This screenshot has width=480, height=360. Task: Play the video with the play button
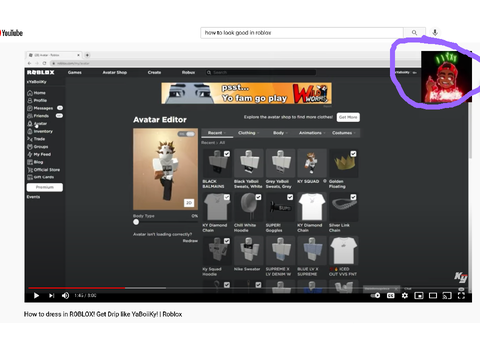(36, 296)
